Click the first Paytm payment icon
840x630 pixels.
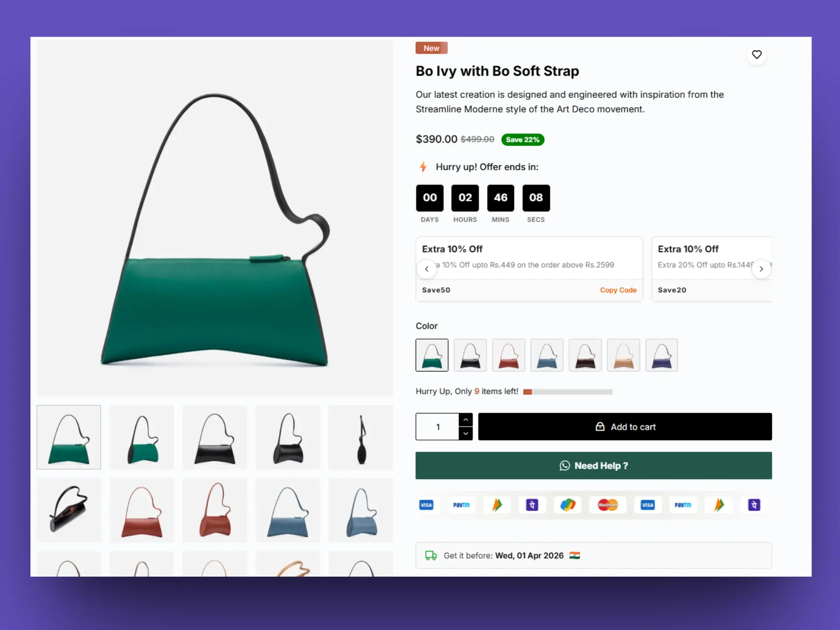[461, 505]
